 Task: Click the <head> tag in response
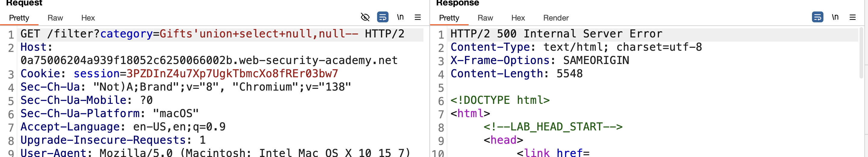click(x=503, y=140)
